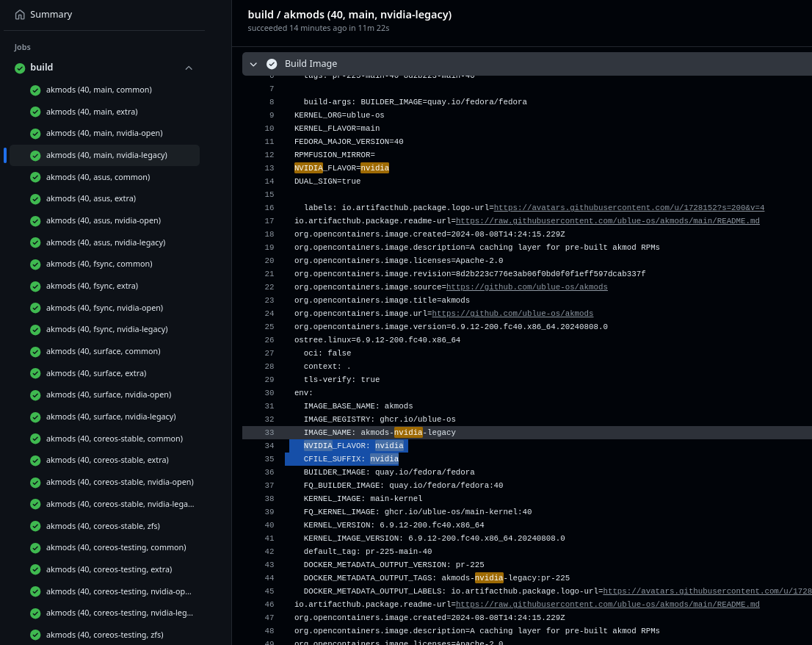The width and height of the screenshot is (812, 645).
Task: Click the success checkmark for akmods (40, main, common)
Action: point(35,90)
